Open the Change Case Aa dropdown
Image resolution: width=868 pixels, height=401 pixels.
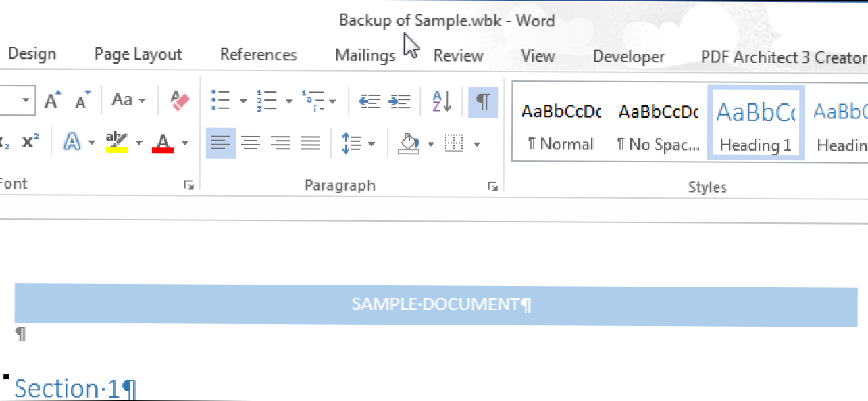click(128, 101)
